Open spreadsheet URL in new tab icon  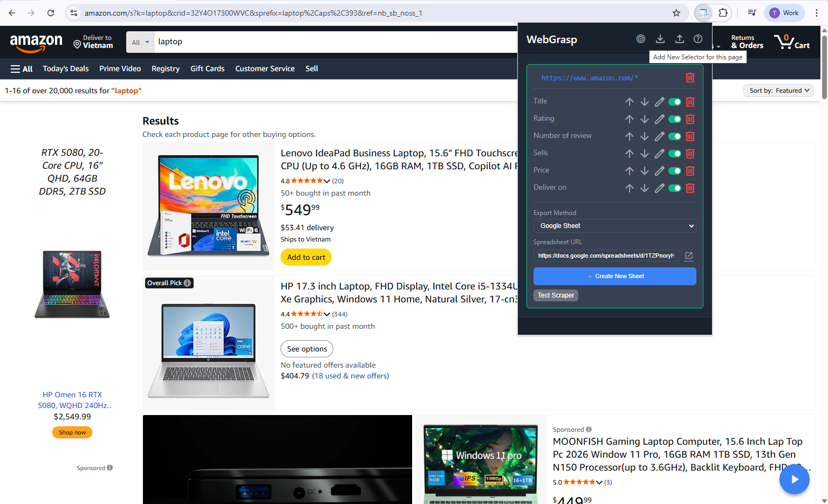point(689,256)
